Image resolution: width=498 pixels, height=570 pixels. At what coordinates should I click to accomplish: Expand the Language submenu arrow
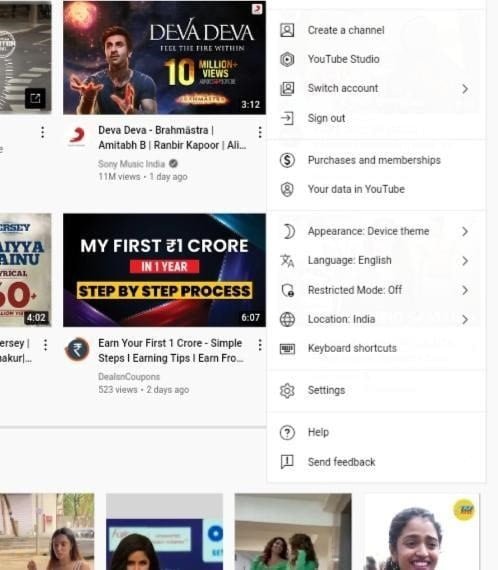click(465, 261)
